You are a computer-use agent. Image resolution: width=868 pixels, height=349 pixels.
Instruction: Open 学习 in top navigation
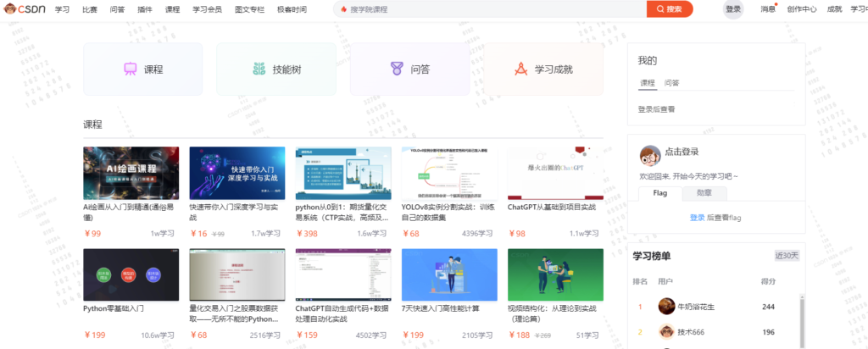[x=62, y=9]
